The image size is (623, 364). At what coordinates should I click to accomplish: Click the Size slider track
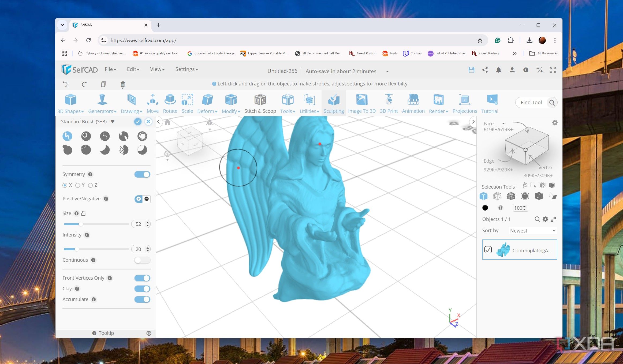click(x=96, y=224)
